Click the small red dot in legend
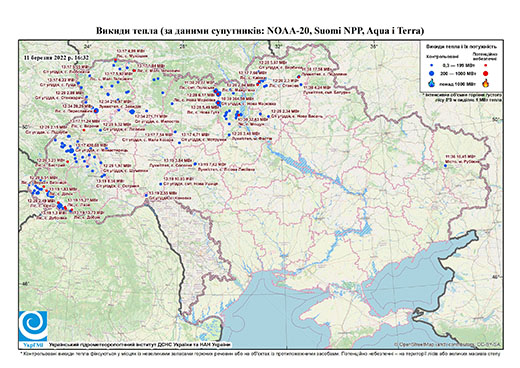Image resolution: width=520 pixels, height=368 pixels. pyautogui.click(x=485, y=65)
